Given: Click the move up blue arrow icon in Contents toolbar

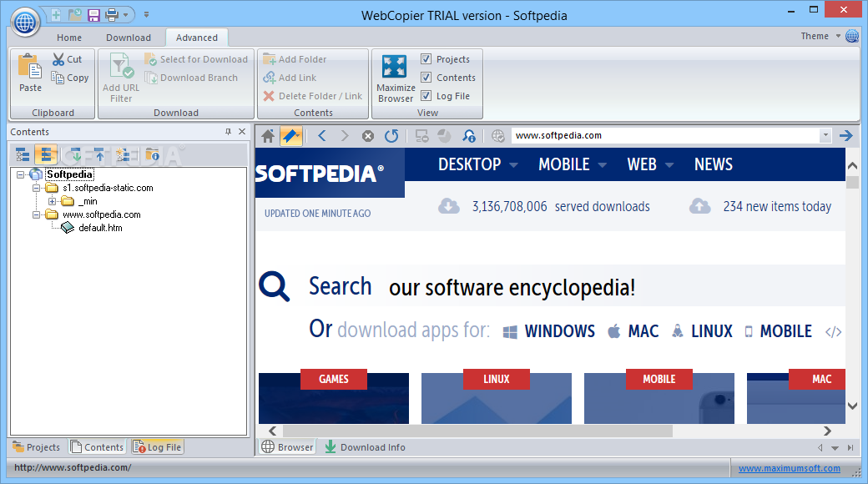Looking at the screenshot, I should click(x=98, y=154).
